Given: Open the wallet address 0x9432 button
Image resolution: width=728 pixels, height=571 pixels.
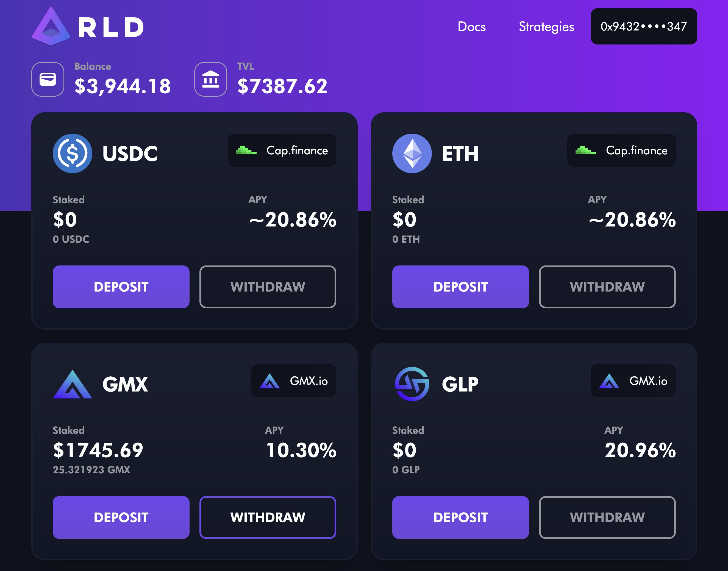Looking at the screenshot, I should (644, 26).
